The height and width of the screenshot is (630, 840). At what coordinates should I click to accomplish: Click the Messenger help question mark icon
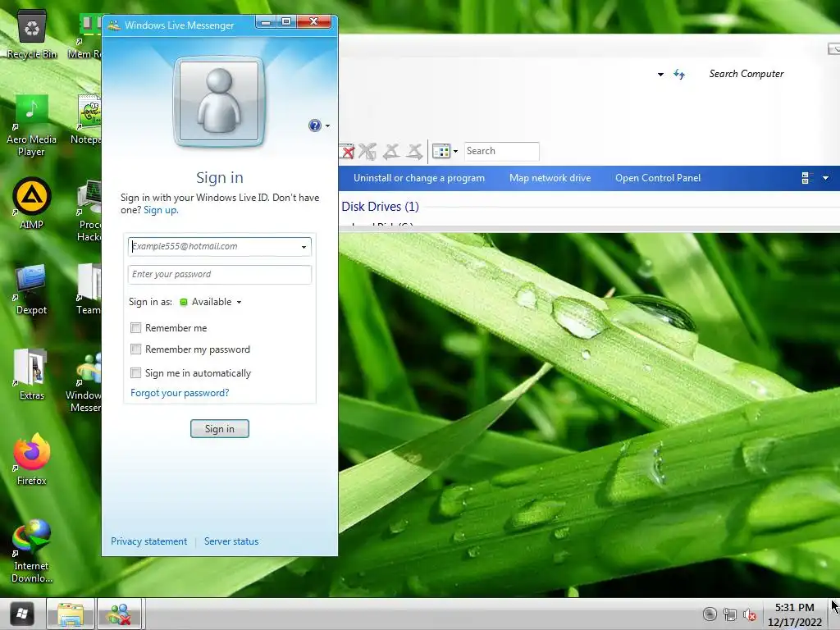point(314,126)
